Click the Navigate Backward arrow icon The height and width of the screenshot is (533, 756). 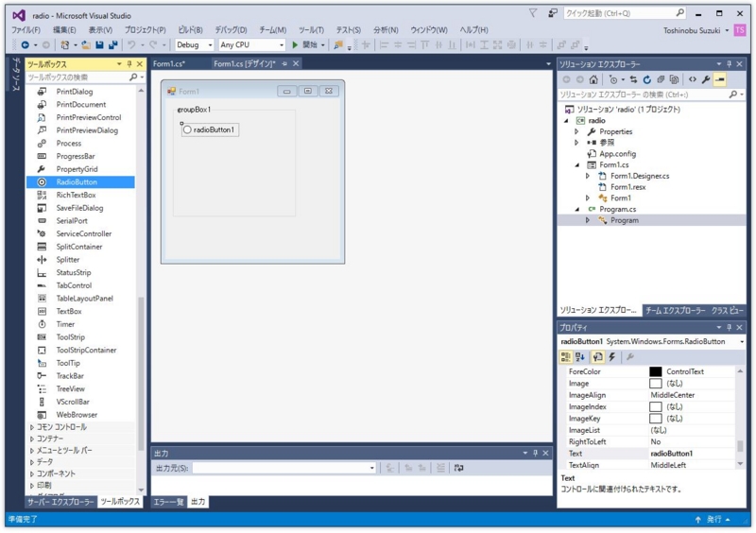[26, 44]
